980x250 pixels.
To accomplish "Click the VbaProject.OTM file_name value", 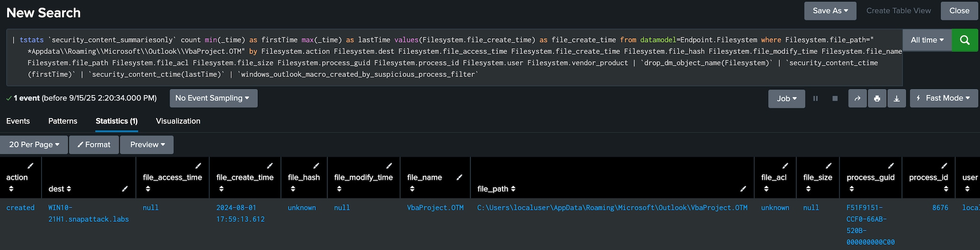I will click(x=435, y=208).
